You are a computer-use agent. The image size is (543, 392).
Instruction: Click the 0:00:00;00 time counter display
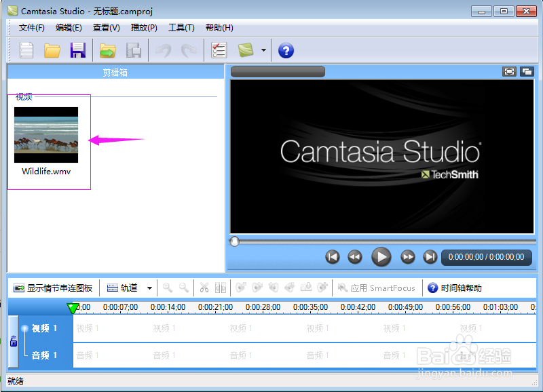[486, 257]
